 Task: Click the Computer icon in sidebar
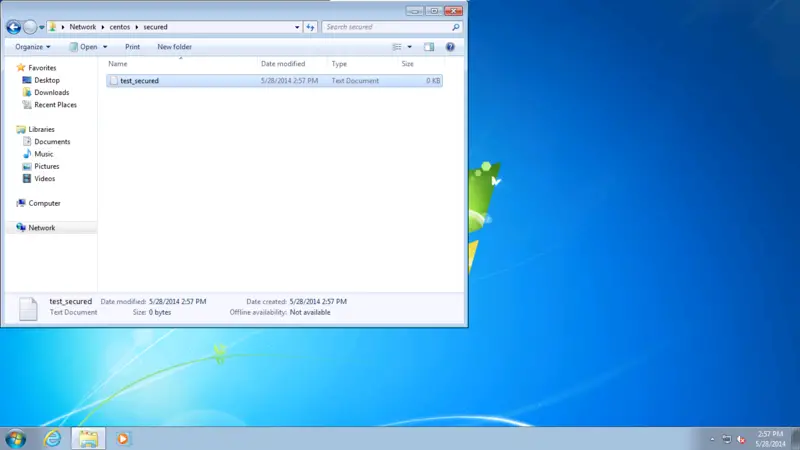click(x=21, y=203)
